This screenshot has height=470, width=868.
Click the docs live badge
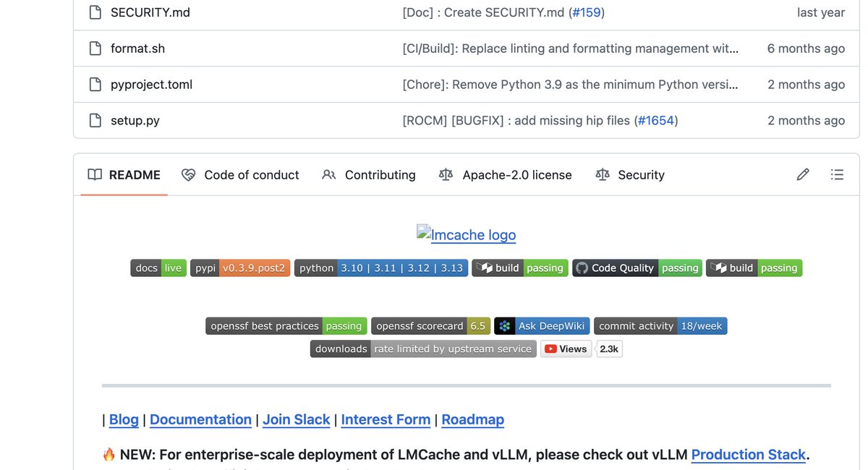158,268
